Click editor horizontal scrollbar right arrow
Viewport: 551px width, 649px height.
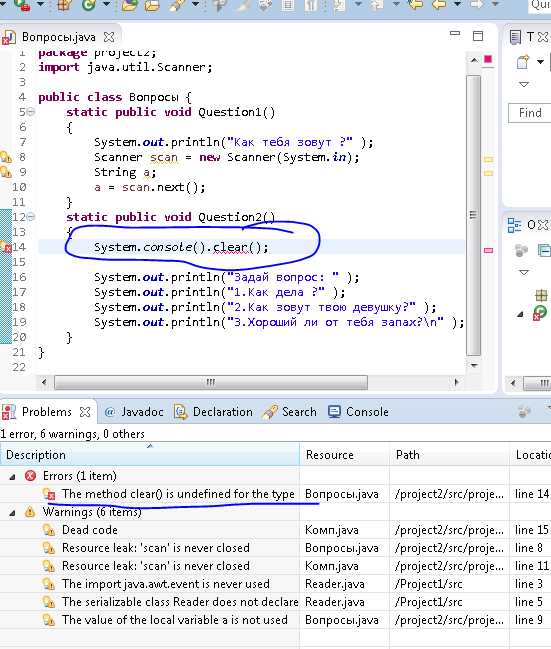[x=457, y=382]
